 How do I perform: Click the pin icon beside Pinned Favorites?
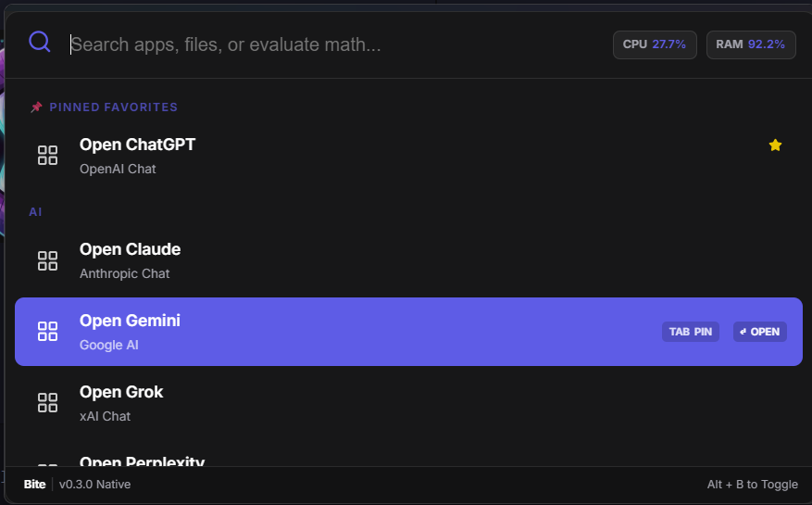36,107
